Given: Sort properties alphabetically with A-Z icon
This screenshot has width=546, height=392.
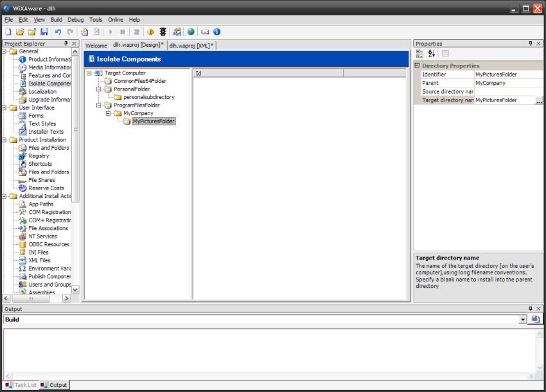Looking at the screenshot, I should (x=432, y=54).
